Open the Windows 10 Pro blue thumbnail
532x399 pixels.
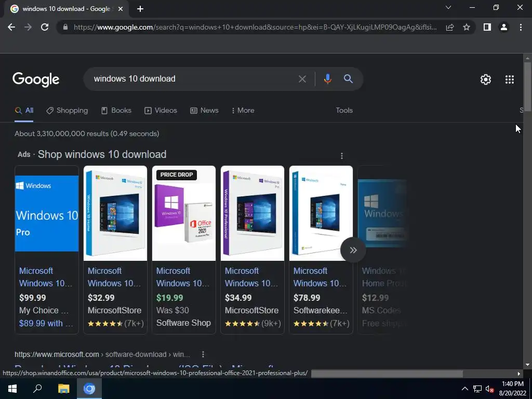click(x=47, y=213)
